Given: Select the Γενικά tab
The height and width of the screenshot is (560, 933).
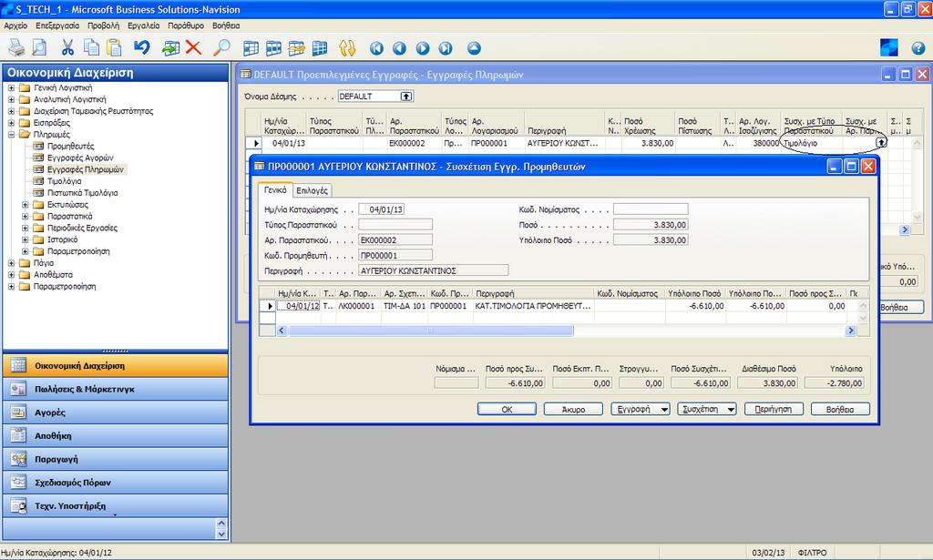Looking at the screenshot, I should click(275, 189).
